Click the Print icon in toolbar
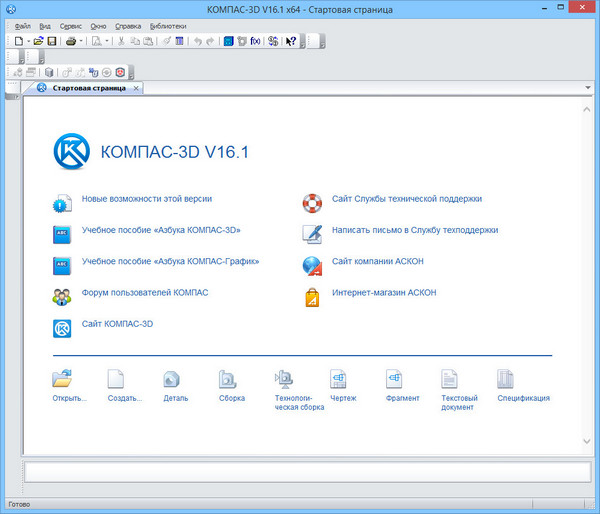Screen dimensions: 600x514 coord(72,41)
